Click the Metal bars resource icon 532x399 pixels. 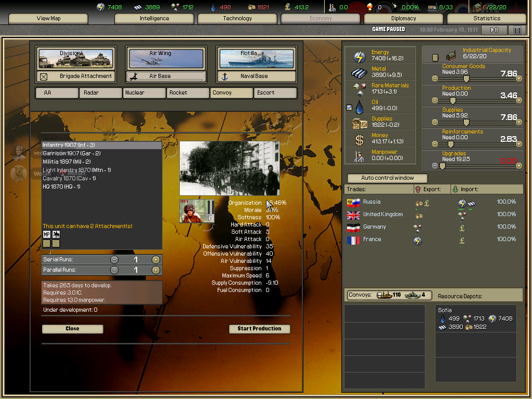click(360, 73)
